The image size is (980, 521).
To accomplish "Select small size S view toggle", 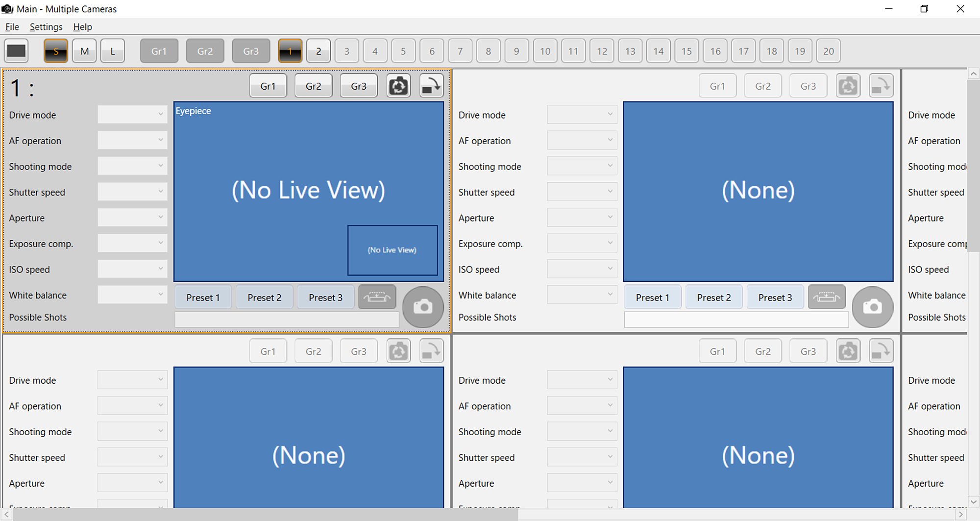I will coord(56,51).
